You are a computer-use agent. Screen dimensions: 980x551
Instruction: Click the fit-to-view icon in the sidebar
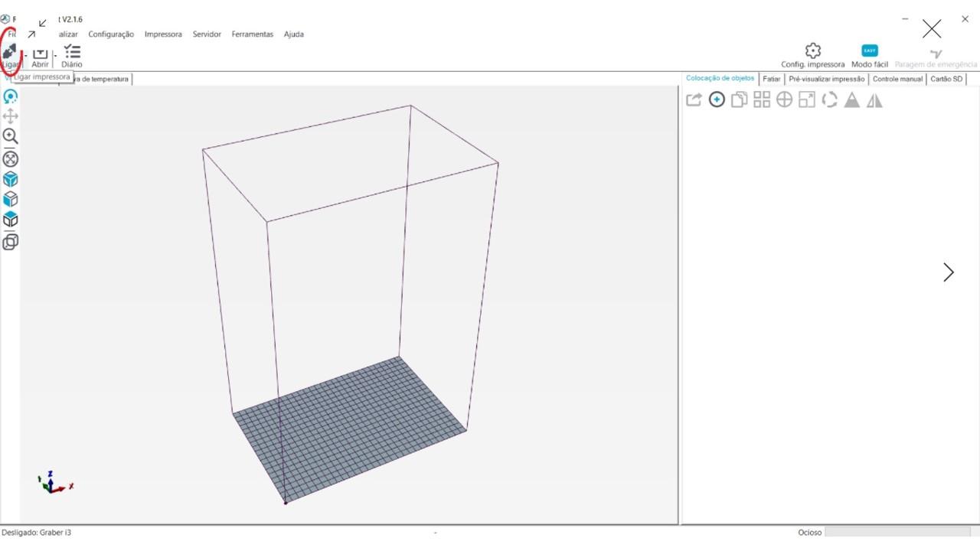tap(11, 159)
